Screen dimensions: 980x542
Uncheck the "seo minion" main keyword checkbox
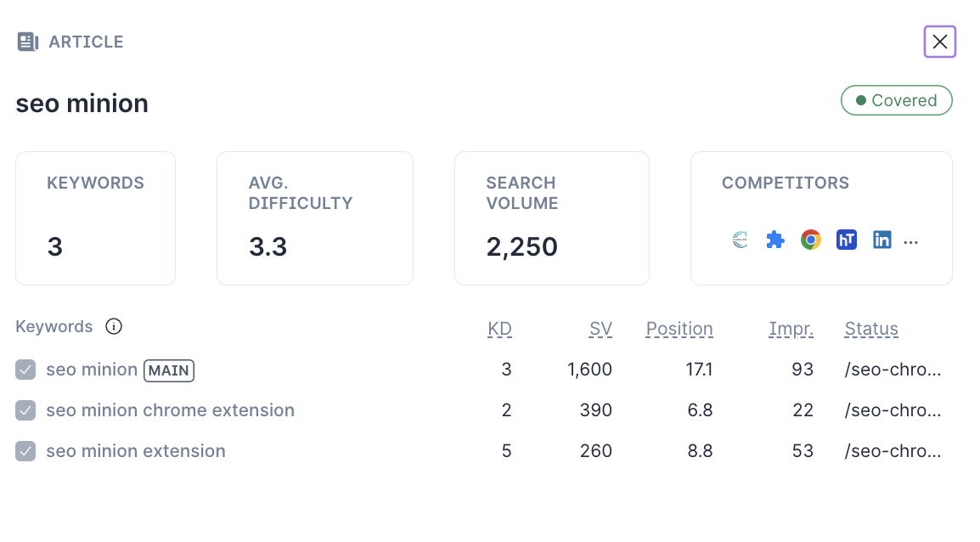click(x=25, y=370)
